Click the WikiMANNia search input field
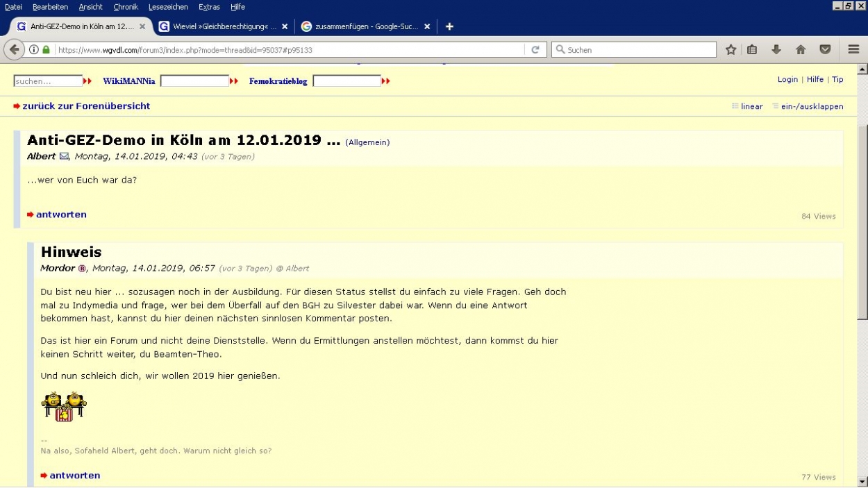Screen dimensions: 868x488 pyautogui.click(x=194, y=81)
